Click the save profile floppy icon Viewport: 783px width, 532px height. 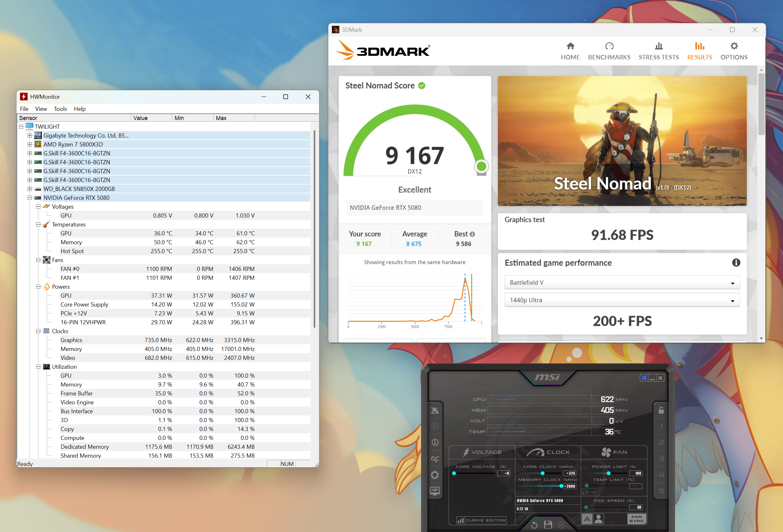tap(548, 525)
